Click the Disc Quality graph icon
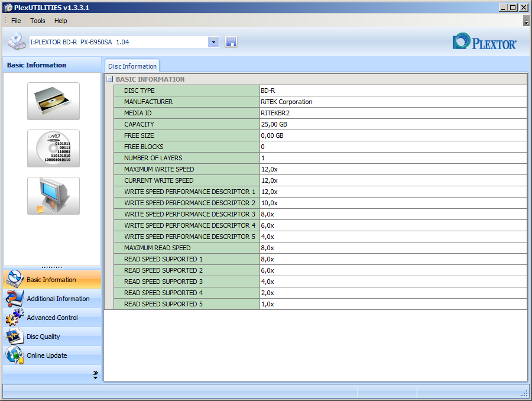This screenshot has width=532, height=401. click(x=15, y=337)
